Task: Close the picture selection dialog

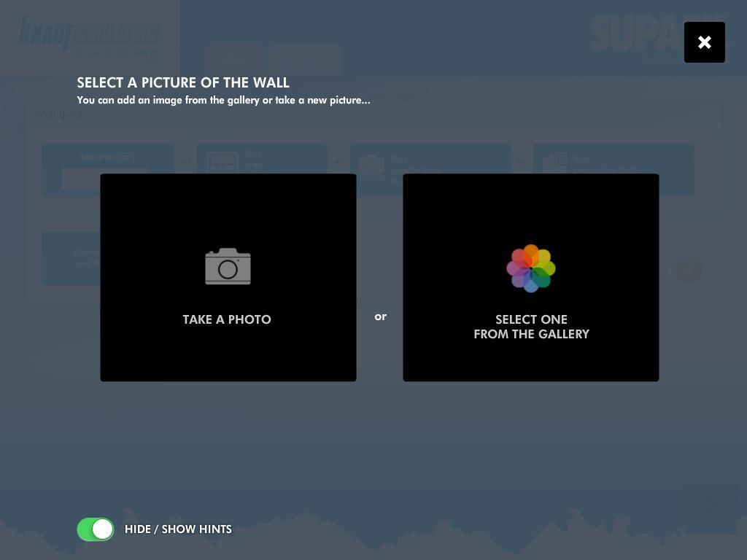Action: pyautogui.click(x=704, y=42)
